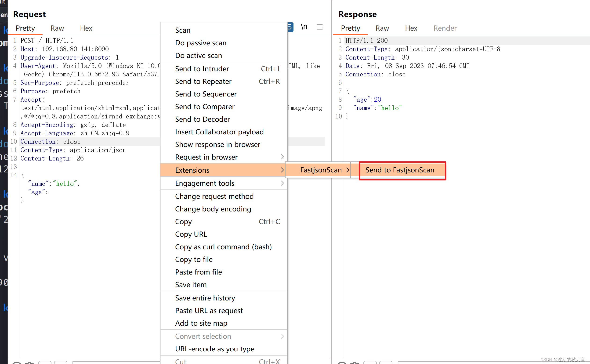Toggle the word wrap icon in Request
The width and height of the screenshot is (590, 364).
[x=290, y=27]
